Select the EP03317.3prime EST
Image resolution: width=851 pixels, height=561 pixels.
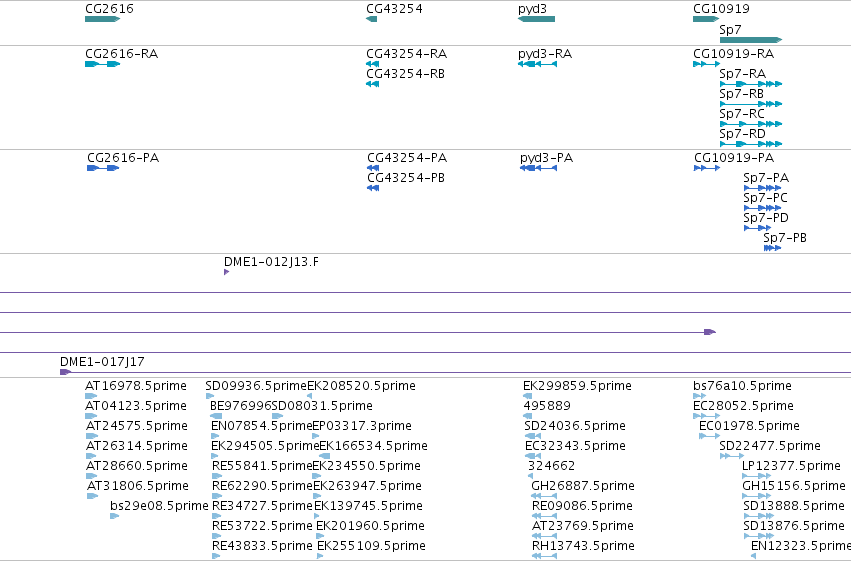click(x=316, y=436)
